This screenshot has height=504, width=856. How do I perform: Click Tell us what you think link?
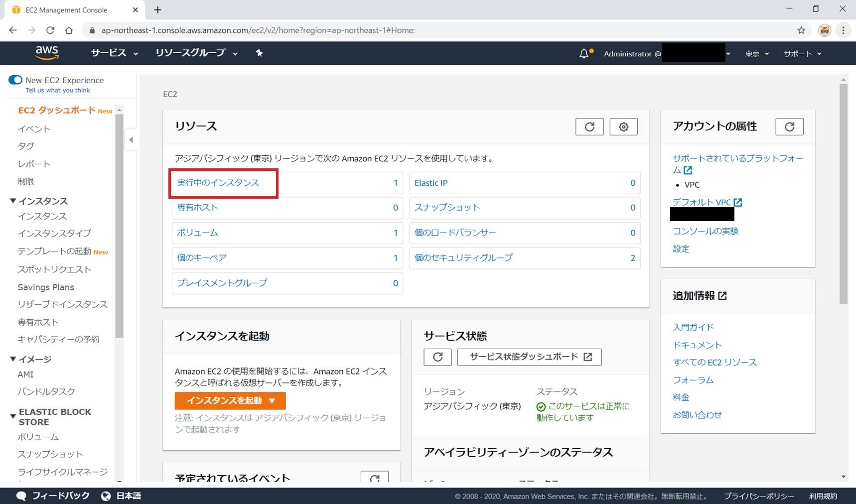[58, 90]
